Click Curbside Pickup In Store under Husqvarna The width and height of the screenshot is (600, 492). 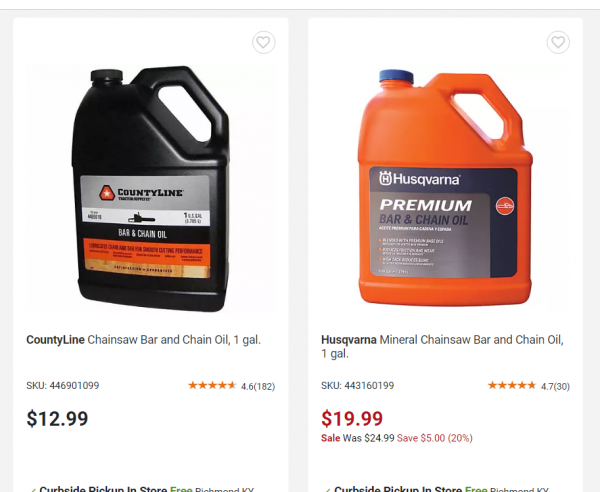tap(398, 489)
